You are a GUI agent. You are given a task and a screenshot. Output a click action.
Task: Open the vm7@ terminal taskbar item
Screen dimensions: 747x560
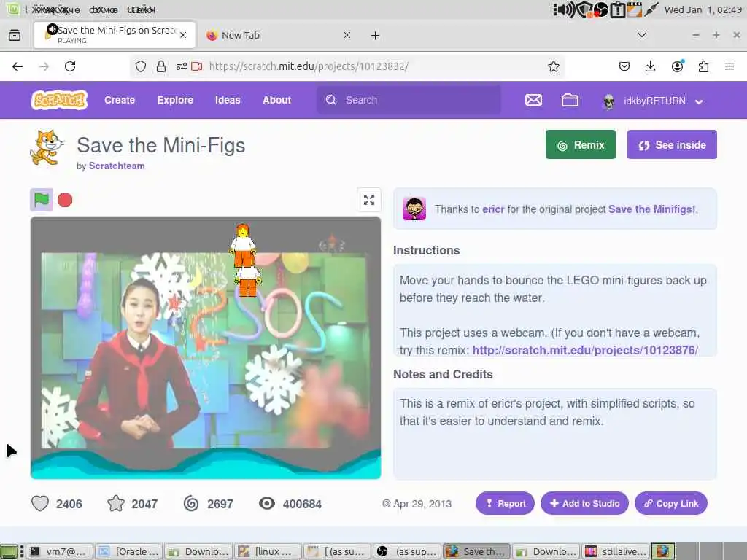point(60,551)
